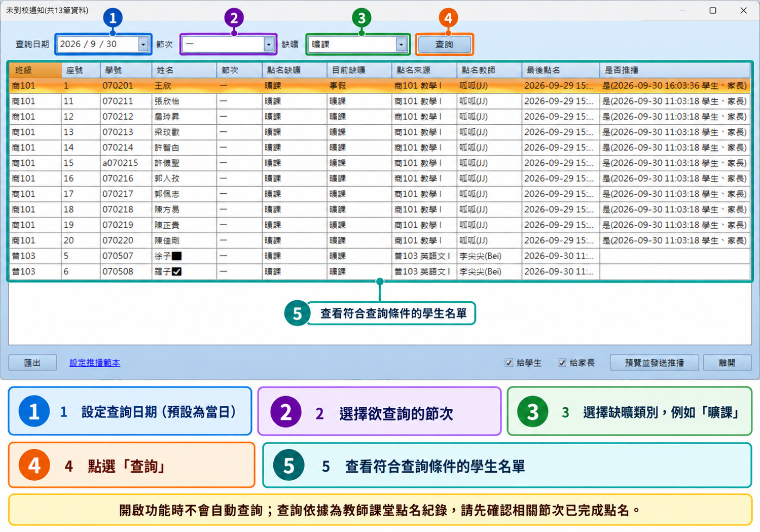Click the 點名來源 column header
The width and height of the screenshot is (760, 532).
[x=424, y=70]
